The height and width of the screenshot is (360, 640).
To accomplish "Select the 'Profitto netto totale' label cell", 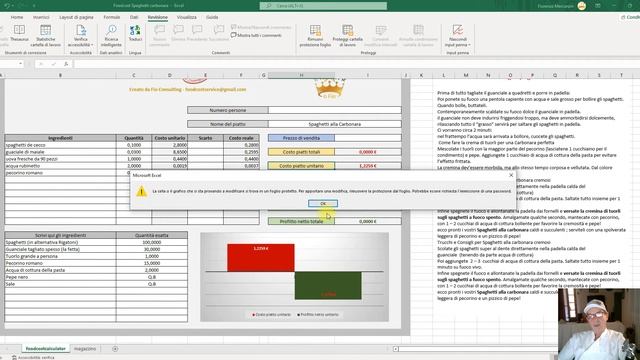I will [x=301, y=221].
